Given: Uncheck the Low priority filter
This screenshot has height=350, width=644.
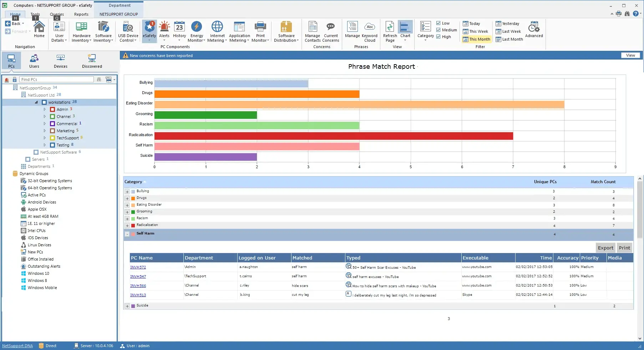Looking at the screenshot, I should pos(438,23).
